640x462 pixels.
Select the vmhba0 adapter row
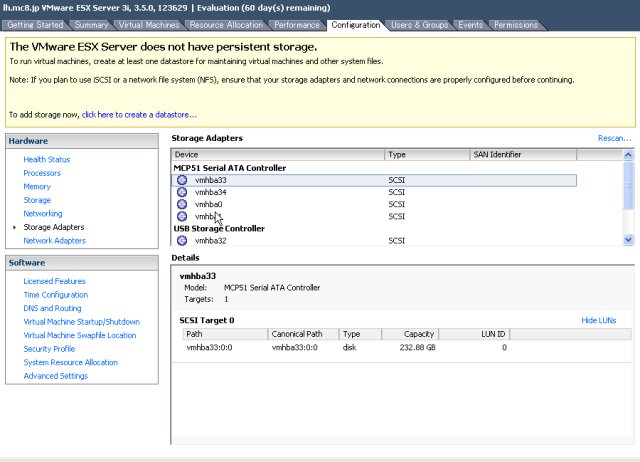(x=374, y=204)
